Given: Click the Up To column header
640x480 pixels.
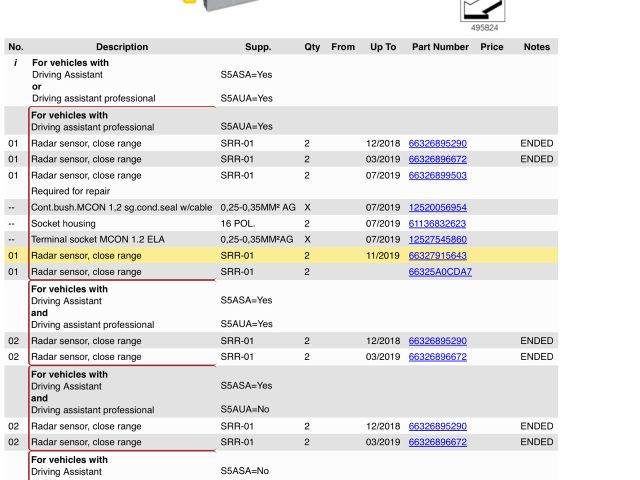Looking at the screenshot, I should click(x=383, y=47).
